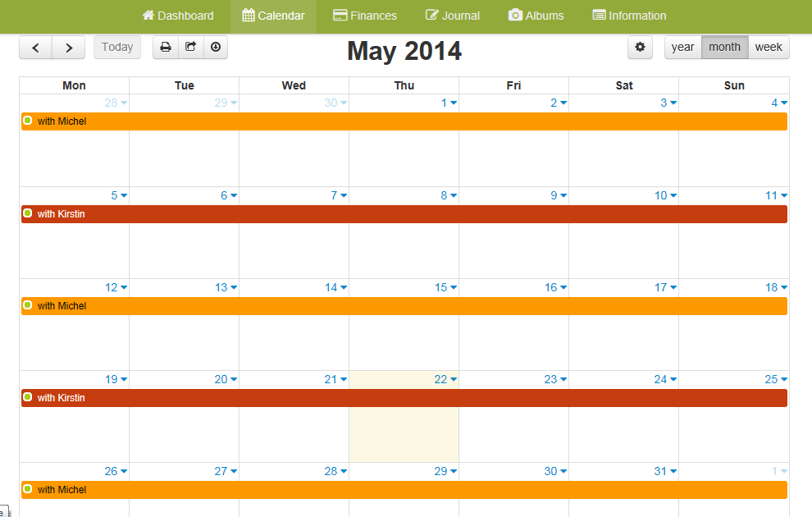Switch to month view

pos(724,47)
